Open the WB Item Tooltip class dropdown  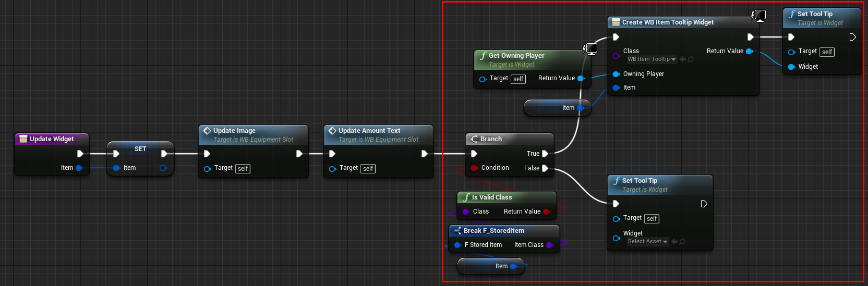(652, 59)
